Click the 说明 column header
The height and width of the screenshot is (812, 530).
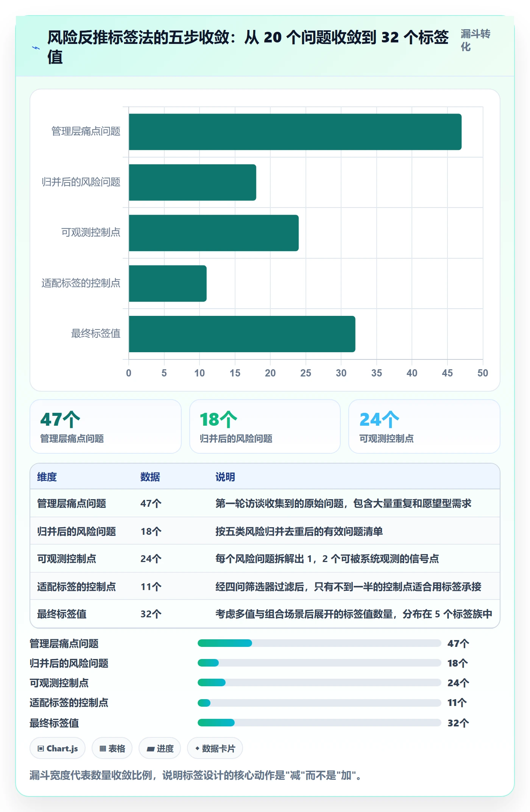[x=225, y=477]
